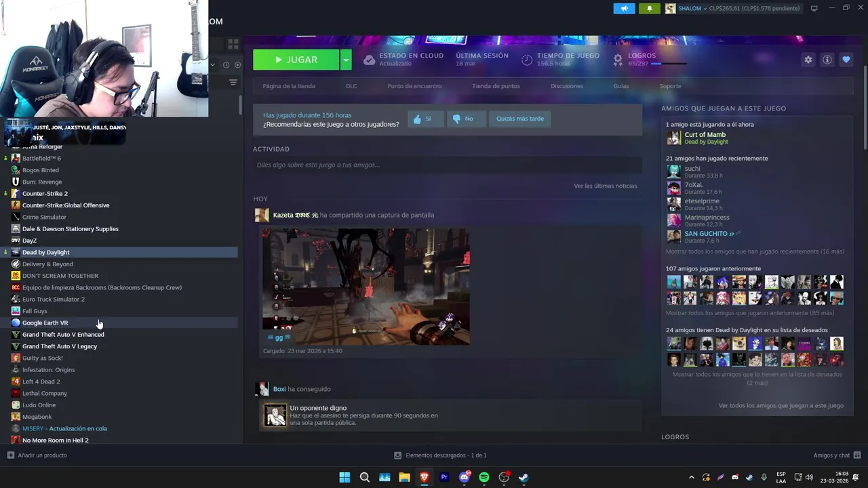Click Añadir un producto button
868x488 pixels.
click(37, 455)
